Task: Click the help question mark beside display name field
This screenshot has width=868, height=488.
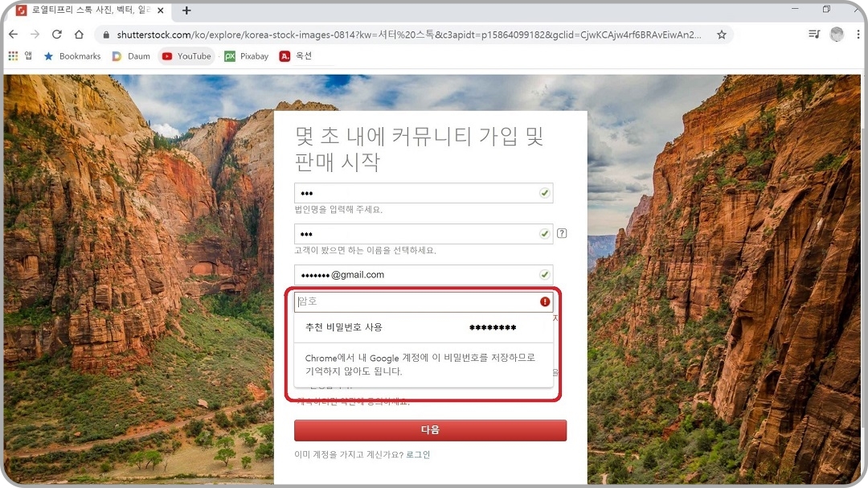Action: (x=562, y=233)
